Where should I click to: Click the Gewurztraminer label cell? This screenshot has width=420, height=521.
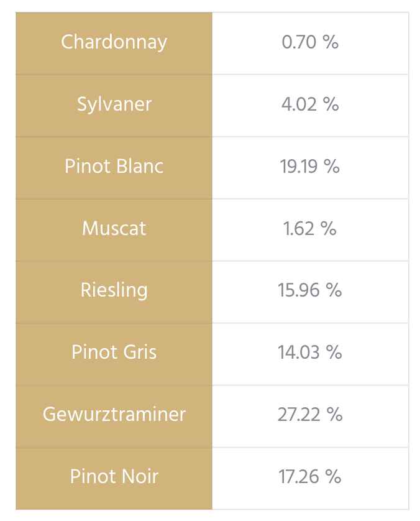point(114,414)
